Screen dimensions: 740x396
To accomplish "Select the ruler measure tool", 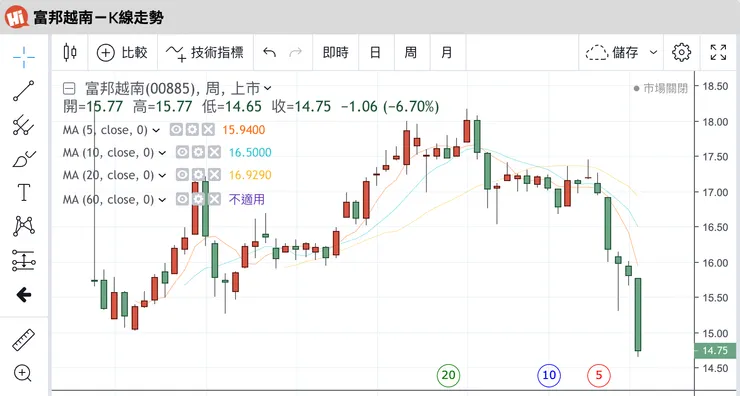I will (24, 340).
